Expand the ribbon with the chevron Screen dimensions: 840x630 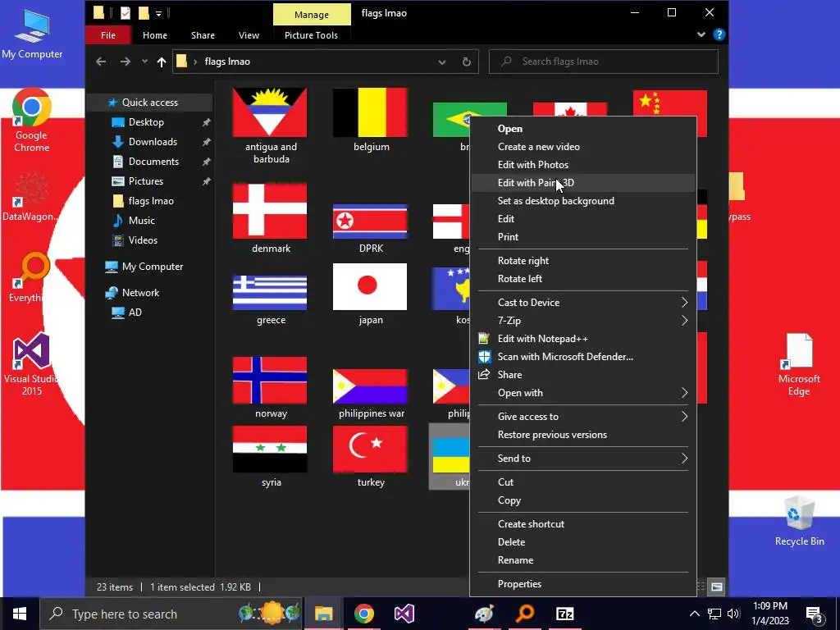point(701,34)
